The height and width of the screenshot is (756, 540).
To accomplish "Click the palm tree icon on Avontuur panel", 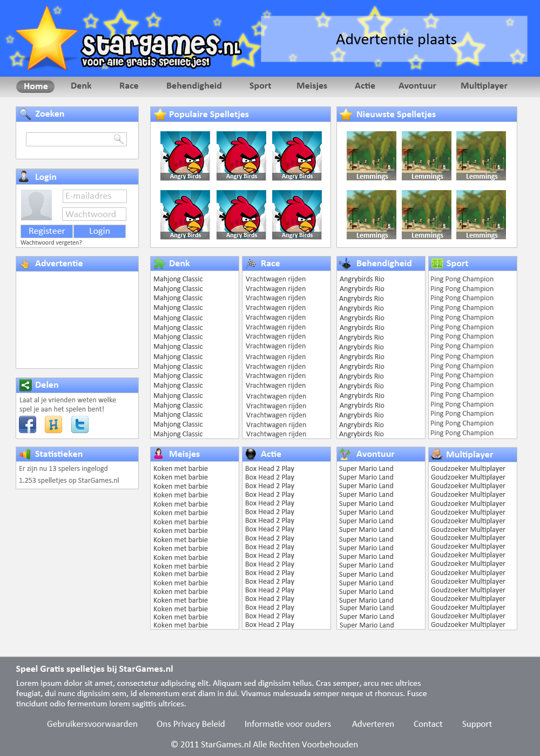I will tap(345, 454).
